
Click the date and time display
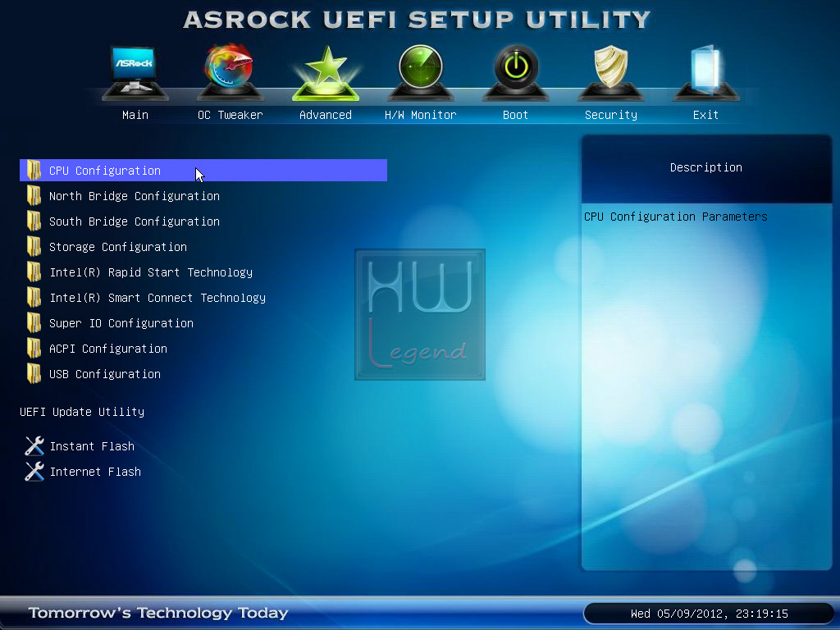[x=710, y=614]
